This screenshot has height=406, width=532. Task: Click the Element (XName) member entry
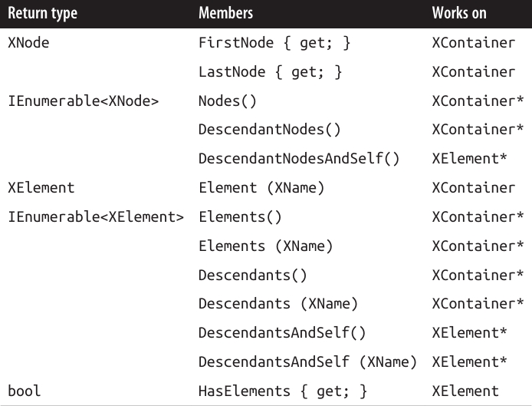[x=258, y=188]
